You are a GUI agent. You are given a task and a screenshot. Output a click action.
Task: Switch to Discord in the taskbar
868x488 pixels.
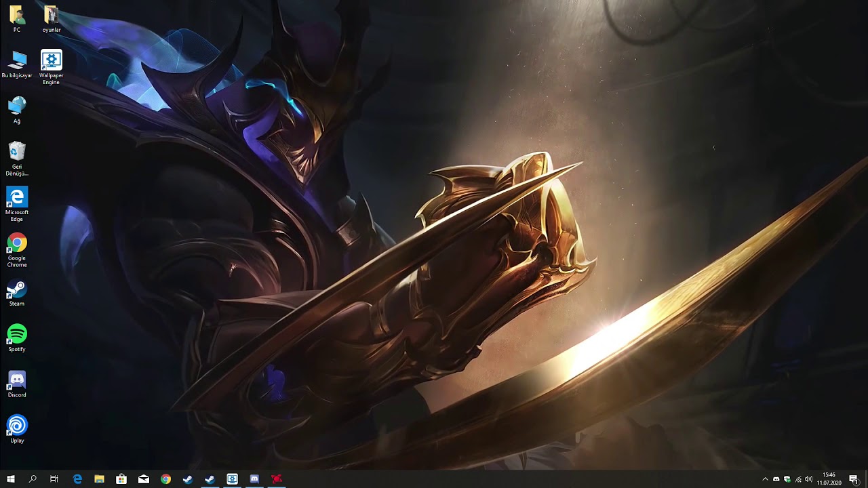pos(254,479)
